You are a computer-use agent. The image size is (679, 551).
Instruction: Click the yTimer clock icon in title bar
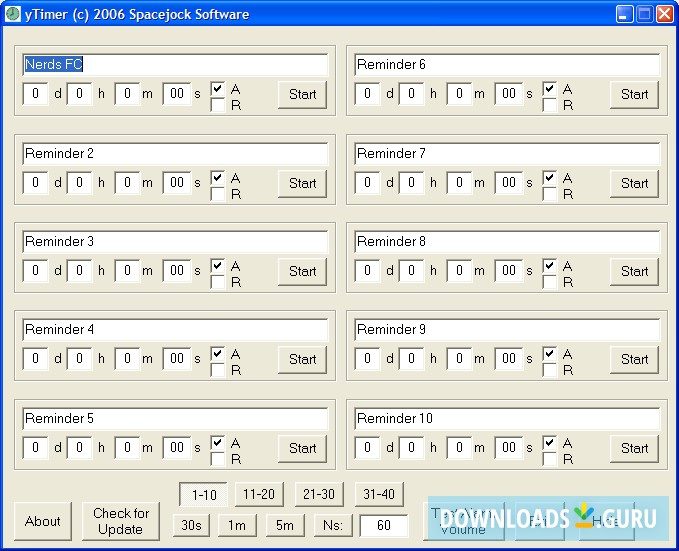click(x=13, y=14)
